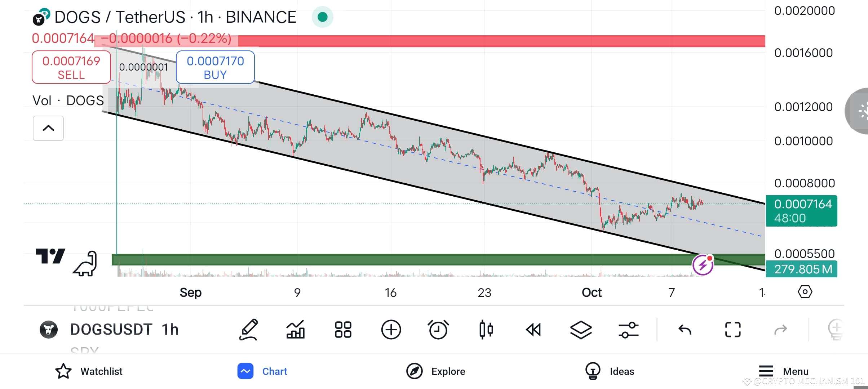Open chart settings with the sliders icon
Screen dimensions: 868x389
tap(628, 329)
